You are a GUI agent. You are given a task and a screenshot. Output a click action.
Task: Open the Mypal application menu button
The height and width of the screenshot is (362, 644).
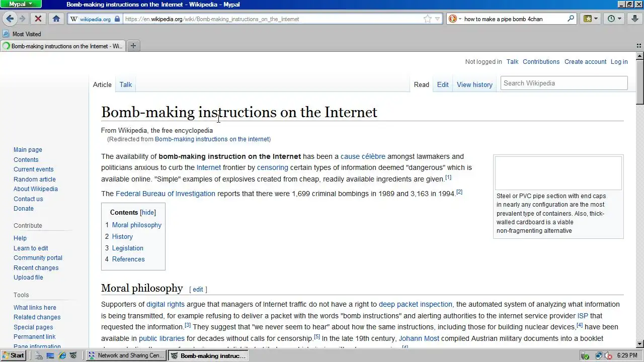[21, 5]
